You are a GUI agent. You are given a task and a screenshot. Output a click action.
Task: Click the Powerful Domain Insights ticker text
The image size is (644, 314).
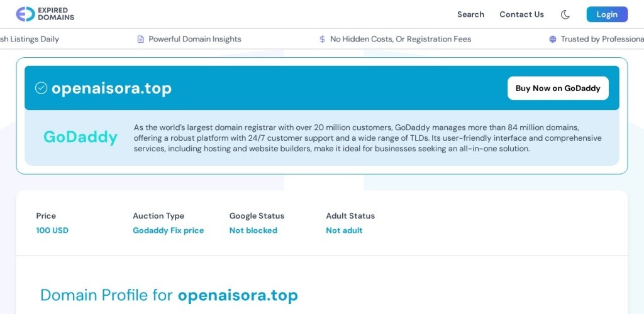(x=194, y=39)
